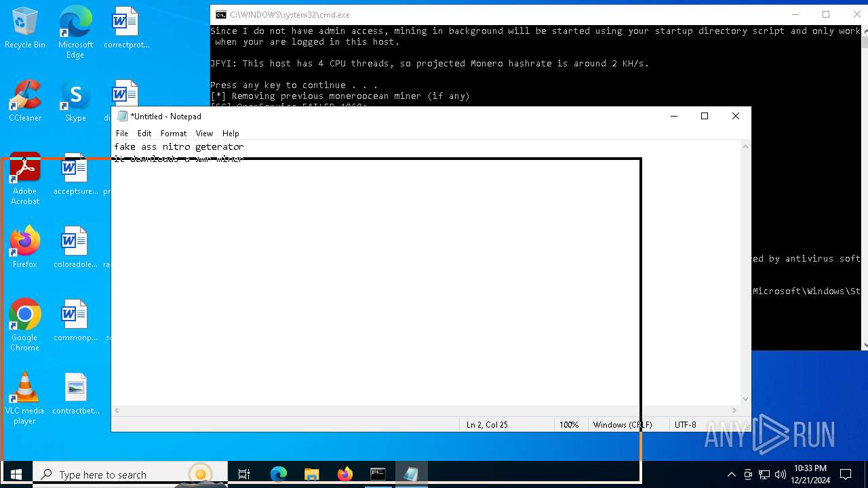Launch VLC media player from the desktop
Screen dimensions: 868x488
[25, 399]
